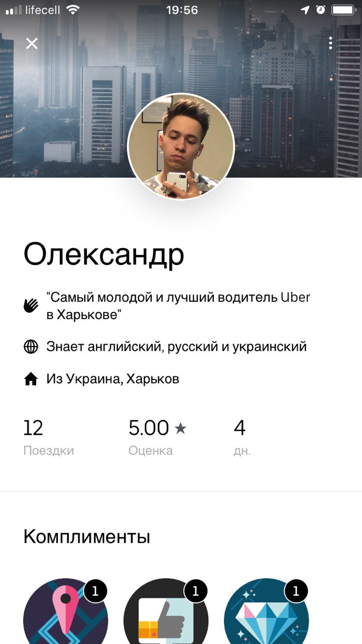Tap the globe languages icon
362x644 pixels.
pos(31,347)
